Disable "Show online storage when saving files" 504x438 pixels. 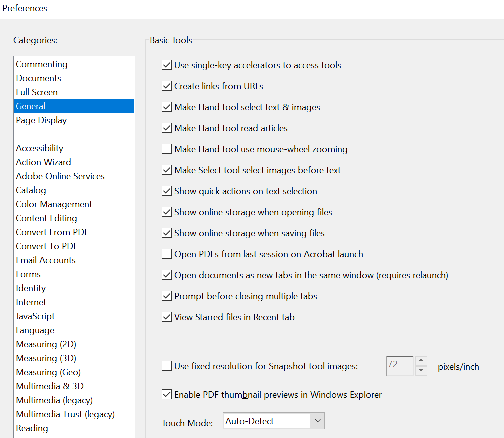(x=167, y=233)
